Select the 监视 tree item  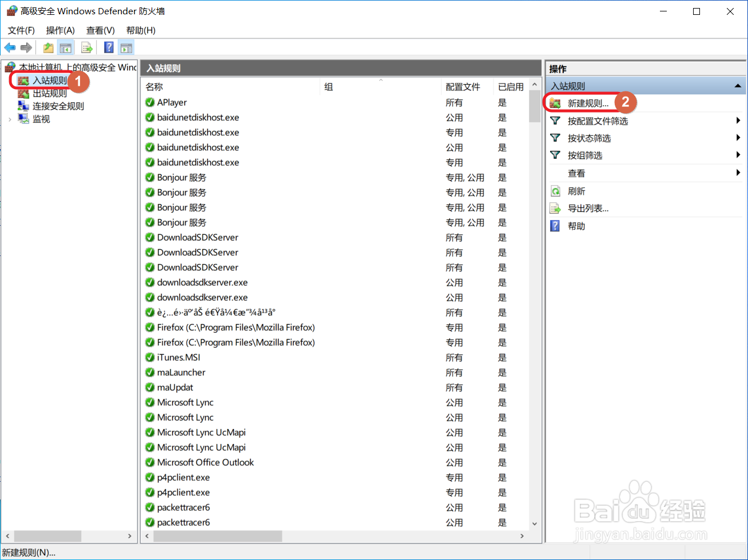click(x=41, y=119)
